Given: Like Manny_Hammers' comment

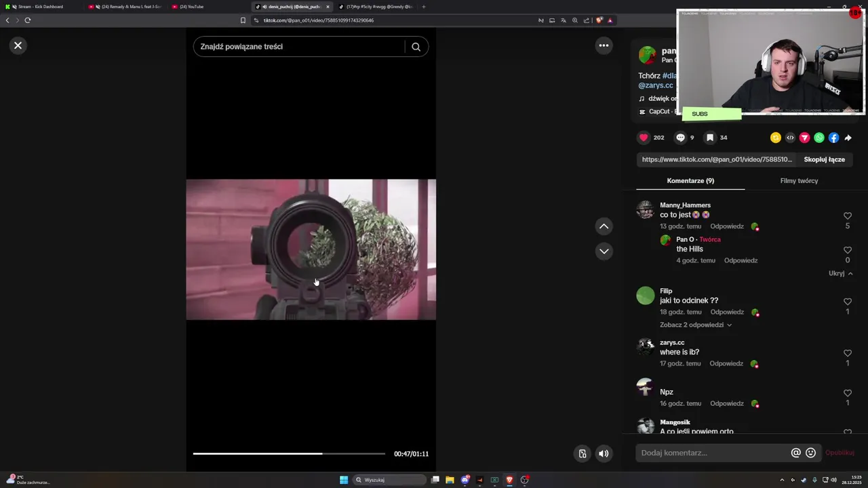Looking at the screenshot, I should pos(847,216).
